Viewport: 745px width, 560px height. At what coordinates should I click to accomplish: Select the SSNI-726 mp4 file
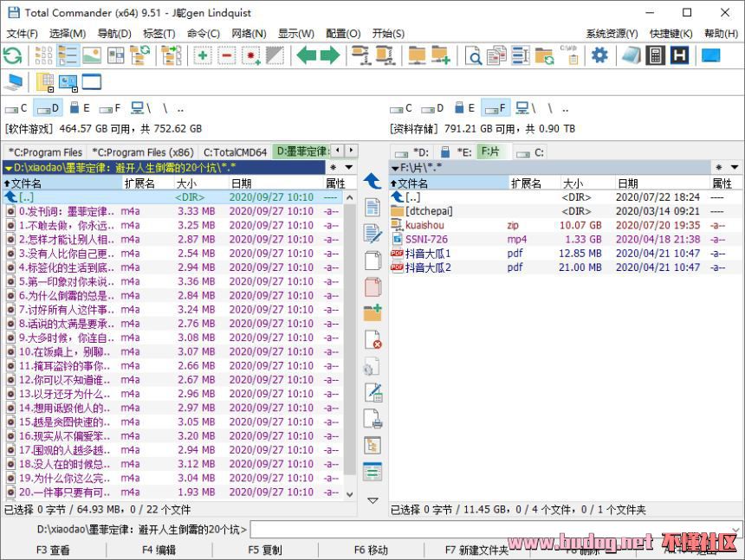[566, 239]
